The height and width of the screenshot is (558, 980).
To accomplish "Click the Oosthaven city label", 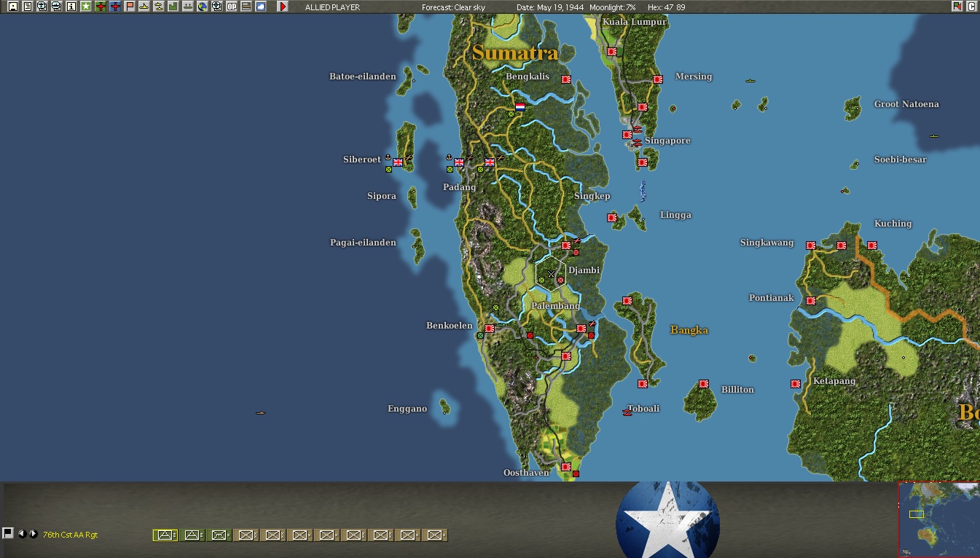I will pos(526,473).
